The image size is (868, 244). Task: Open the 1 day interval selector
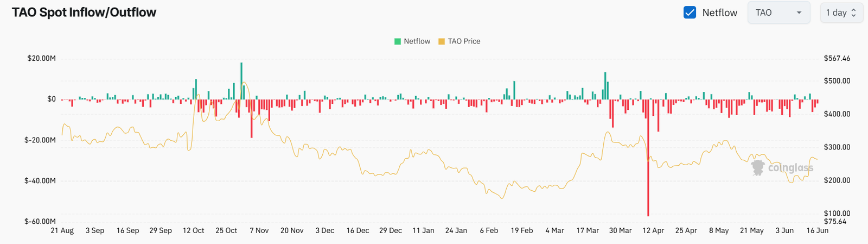pyautogui.click(x=841, y=12)
